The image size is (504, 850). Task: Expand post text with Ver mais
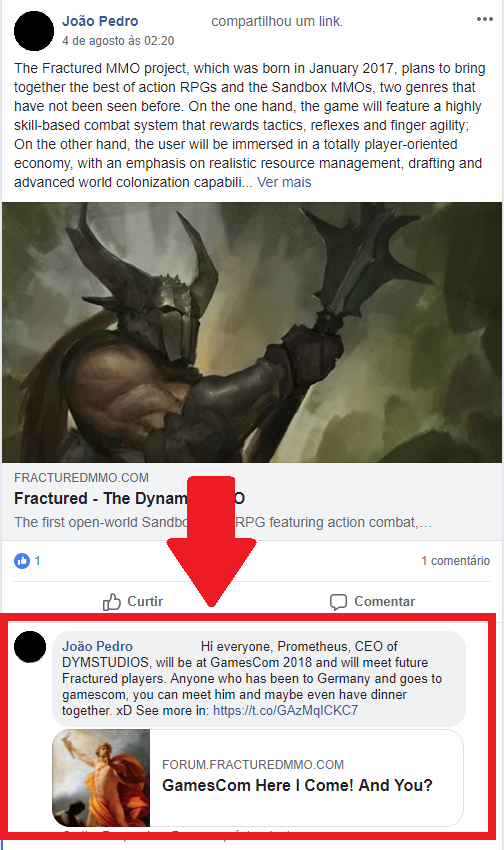click(x=284, y=182)
